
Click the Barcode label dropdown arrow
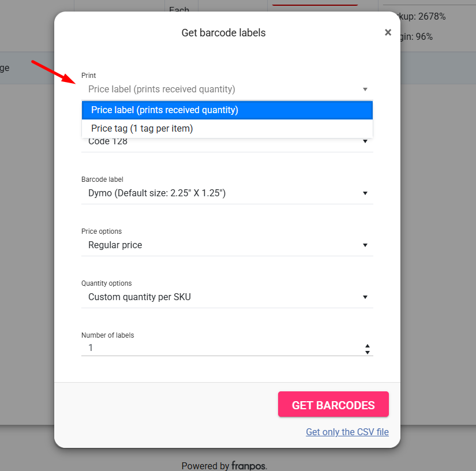(x=365, y=193)
